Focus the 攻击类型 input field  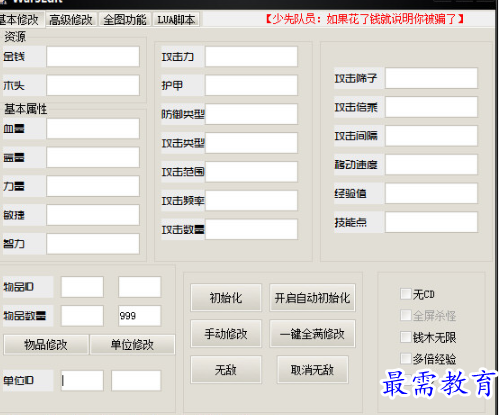(251, 143)
